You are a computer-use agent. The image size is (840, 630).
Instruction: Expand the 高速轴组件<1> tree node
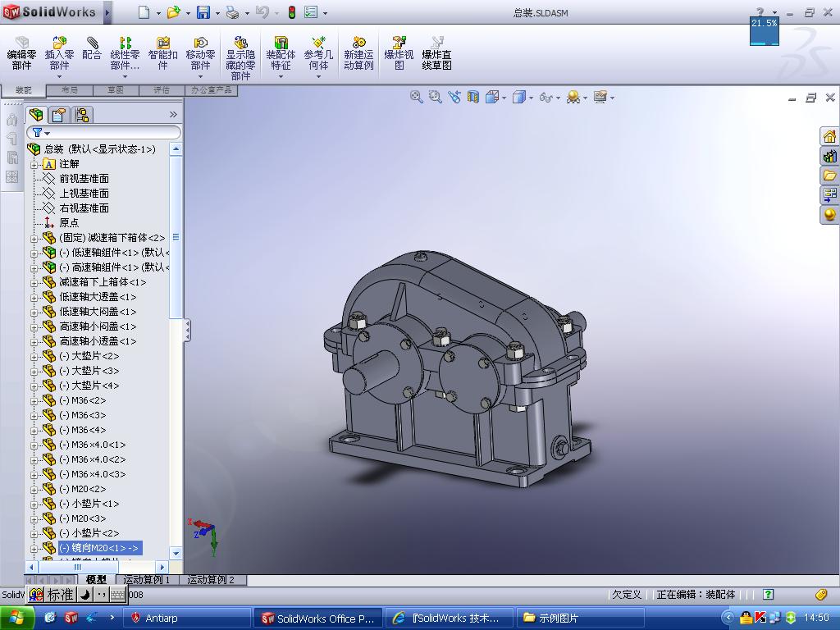pos(34,268)
